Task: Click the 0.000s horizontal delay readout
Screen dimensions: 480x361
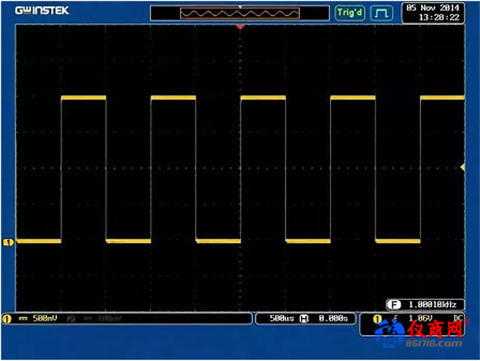Action: coord(333,318)
